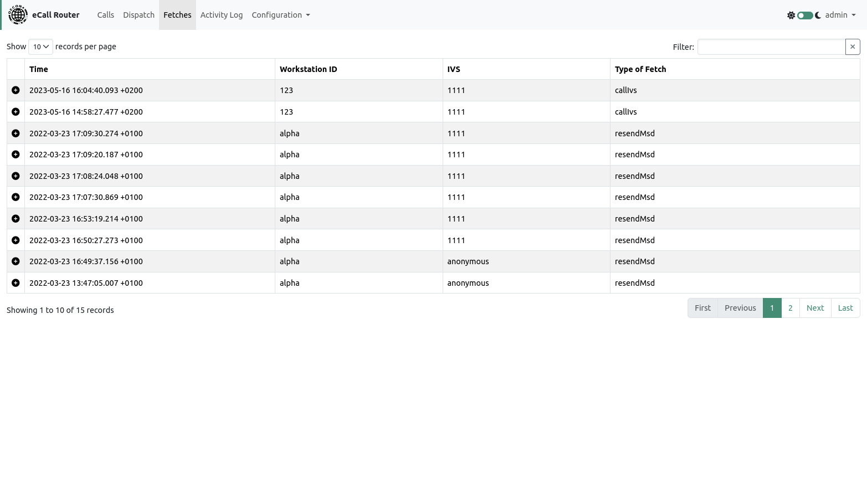Open the records per page dropdown
Screen dimensions: 867x504
click(x=40, y=47)
